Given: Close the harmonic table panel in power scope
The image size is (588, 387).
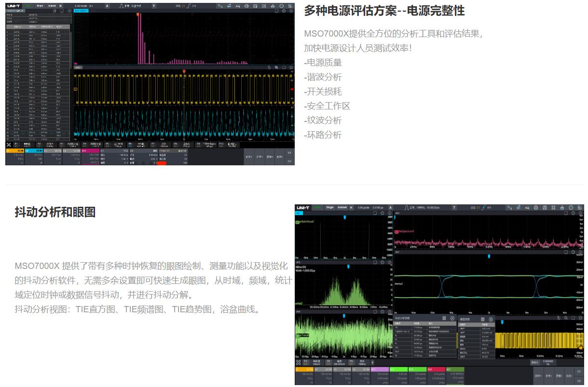Looking at the screenshot, I should pyautogui.click(x=69, y=11).
